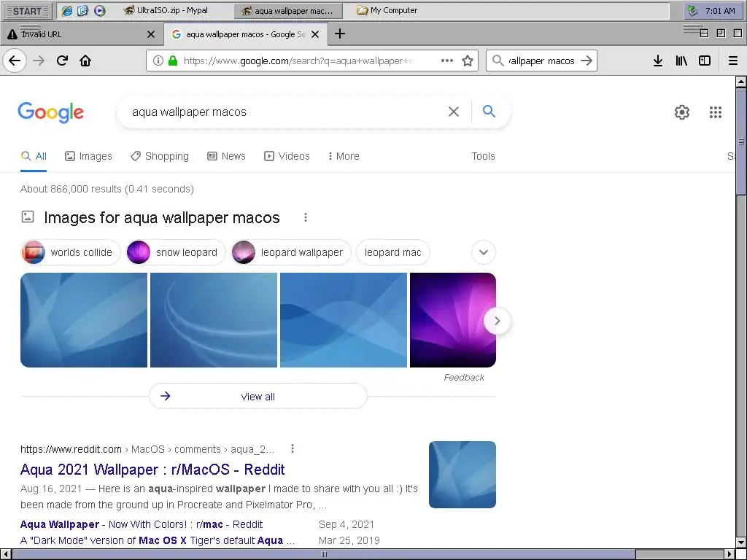The height and width of the screenshot is (560, 747).
Task: Open Dark Mode Mac OS X Tiger link
Action: click(158, 540)
